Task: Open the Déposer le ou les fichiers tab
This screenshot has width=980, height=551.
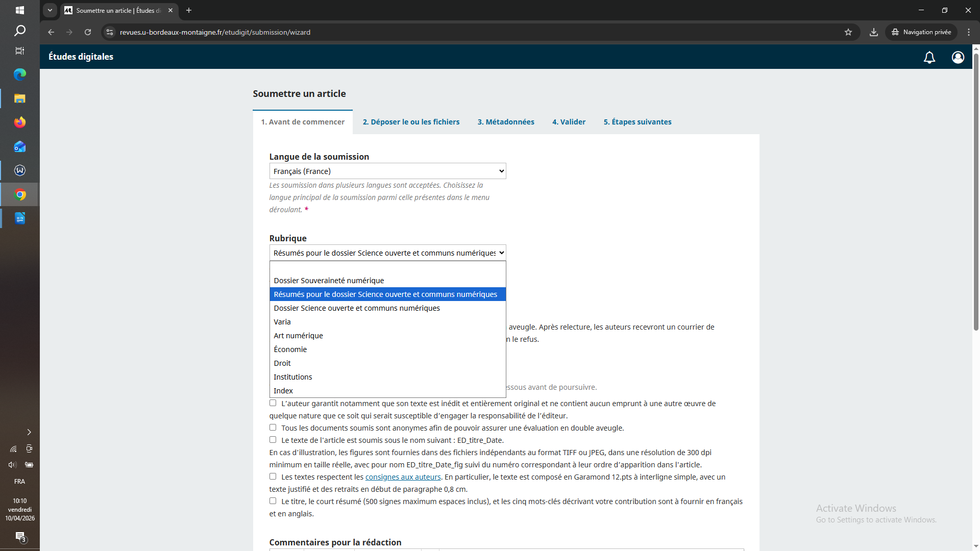Action: (411, 122)
